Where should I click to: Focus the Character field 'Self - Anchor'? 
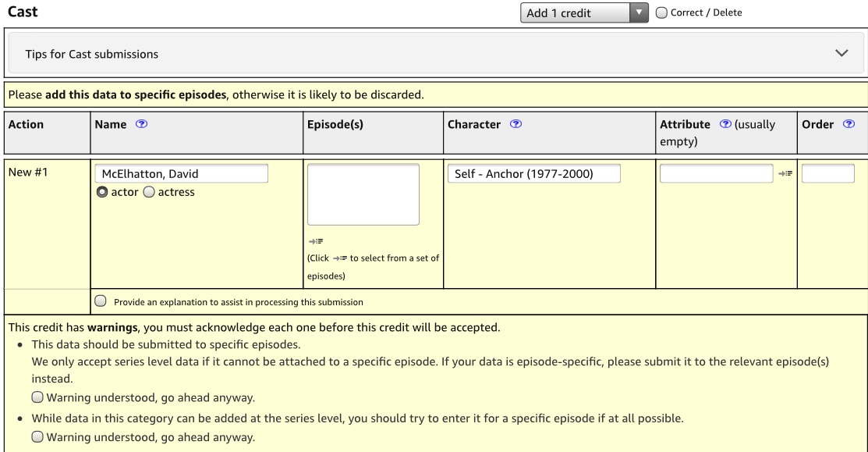(x=534, y=173)
